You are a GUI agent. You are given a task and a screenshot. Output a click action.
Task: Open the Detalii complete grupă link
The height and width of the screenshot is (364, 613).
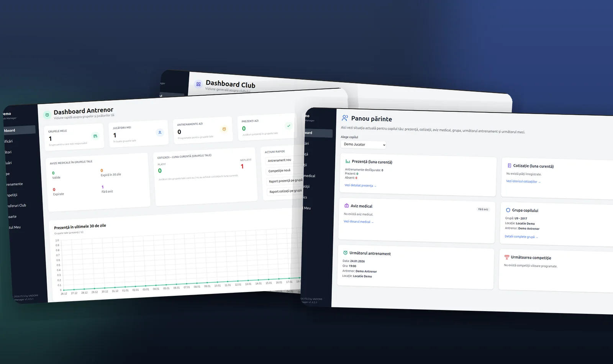tap(521, 237)
